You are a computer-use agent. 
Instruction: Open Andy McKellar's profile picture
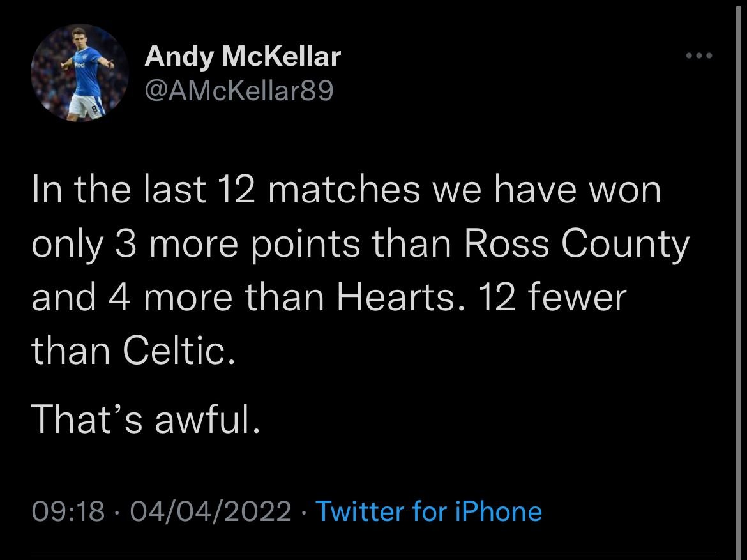point(80,73)
